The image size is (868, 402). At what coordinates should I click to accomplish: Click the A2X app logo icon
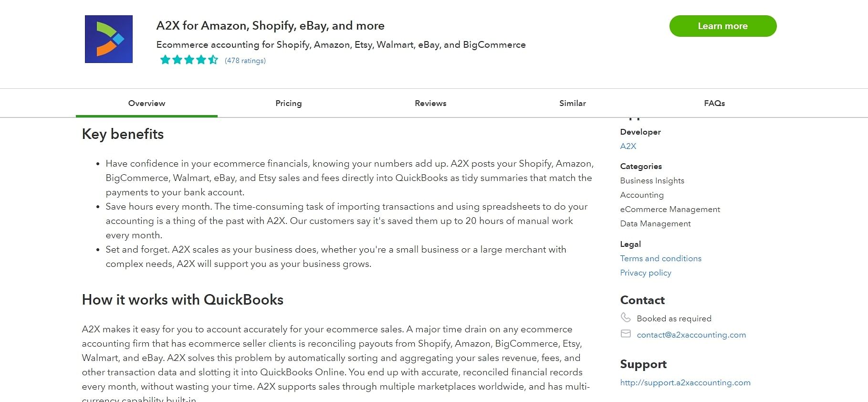(x=109, y=39)
